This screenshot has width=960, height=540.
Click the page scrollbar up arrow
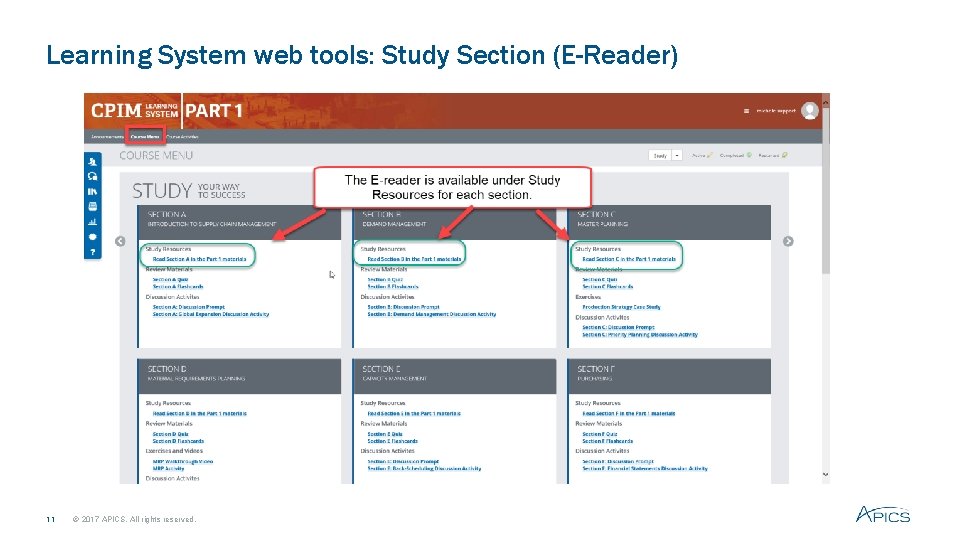[x=825, y=101]
